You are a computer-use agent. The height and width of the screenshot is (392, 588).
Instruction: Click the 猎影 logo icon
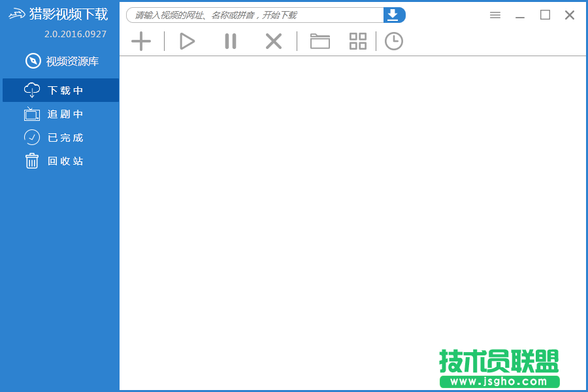click(15, 13)
